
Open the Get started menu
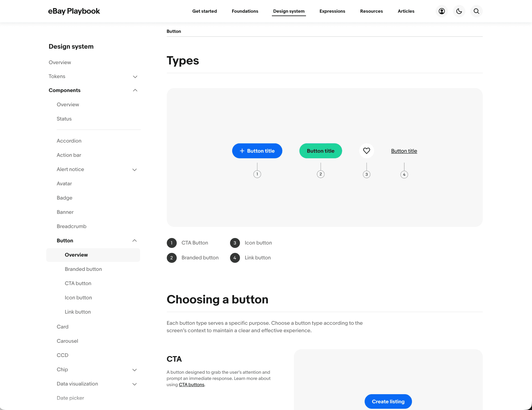205,11
